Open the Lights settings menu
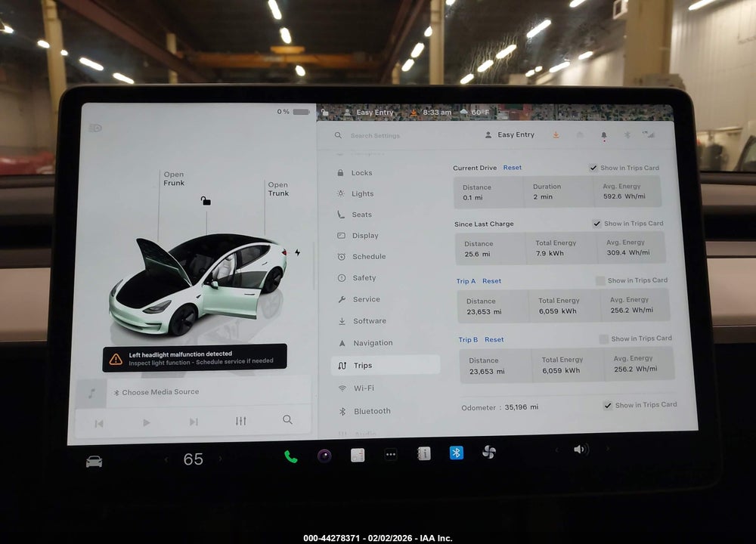This screenshot has width=756, height=544. pyautogui.click(x=384, y=193)
